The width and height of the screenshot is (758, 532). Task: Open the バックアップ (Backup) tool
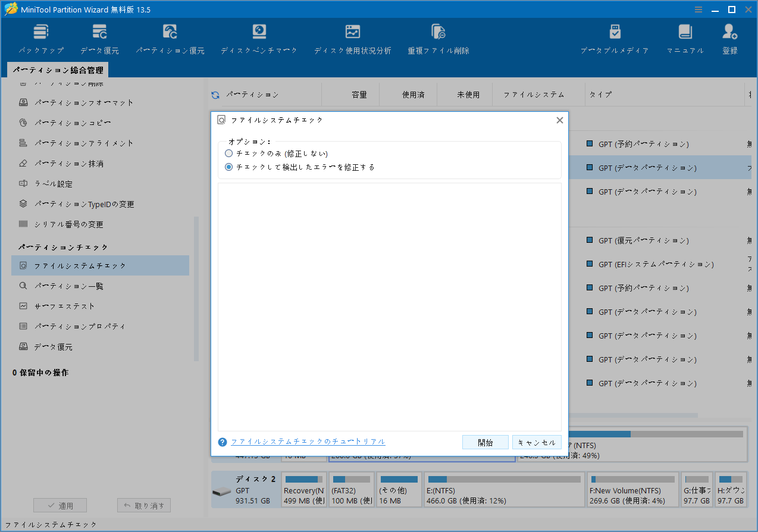40,37
